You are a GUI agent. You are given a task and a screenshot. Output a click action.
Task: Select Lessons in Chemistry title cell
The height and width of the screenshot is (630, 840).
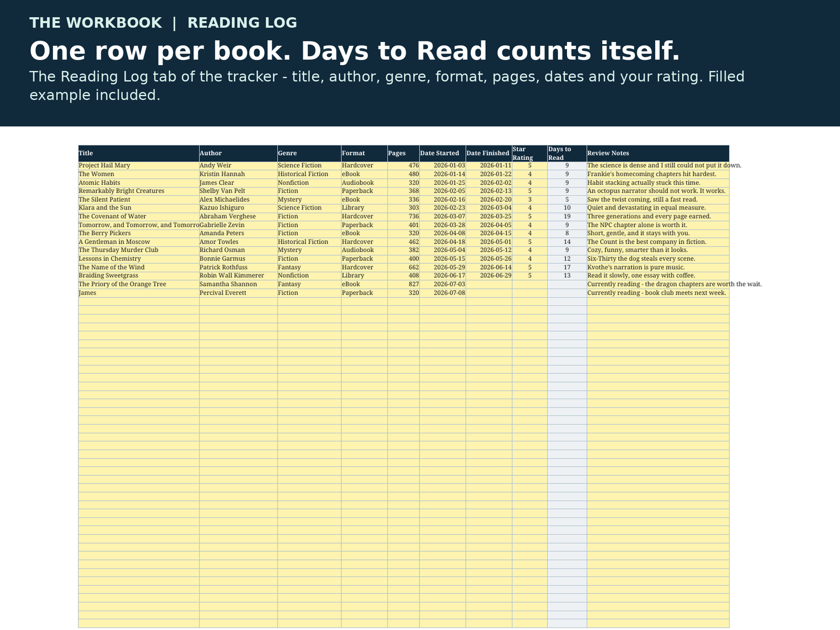(x=139, y=259)
